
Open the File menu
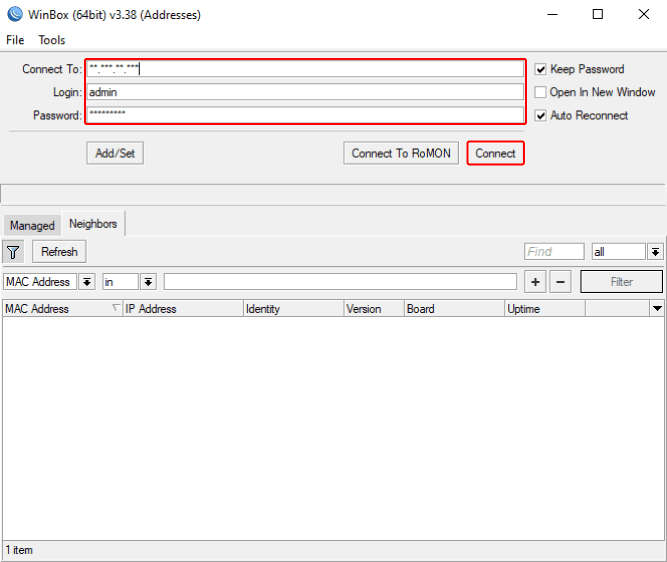point(15,40)
